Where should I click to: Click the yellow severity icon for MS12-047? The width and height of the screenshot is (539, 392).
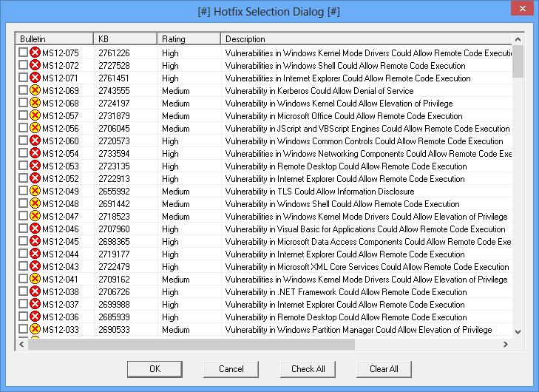[35, 216]
